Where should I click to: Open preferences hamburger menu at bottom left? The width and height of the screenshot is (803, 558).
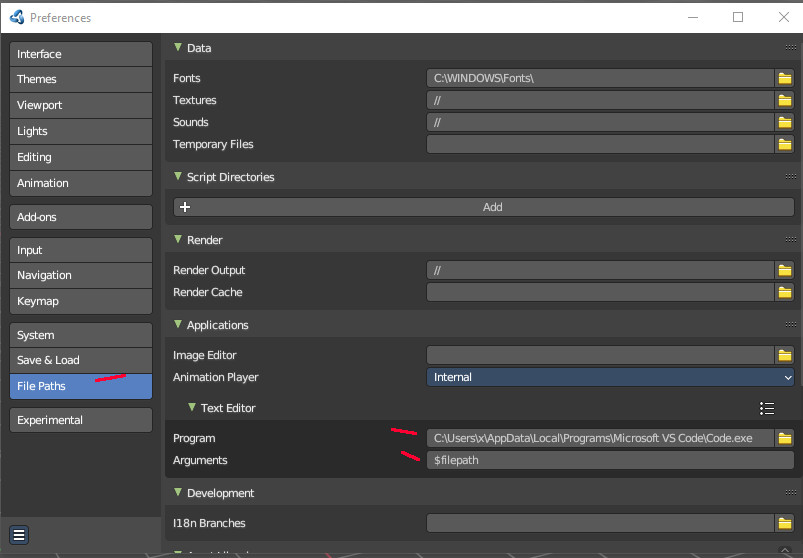(x=19, y=535)
